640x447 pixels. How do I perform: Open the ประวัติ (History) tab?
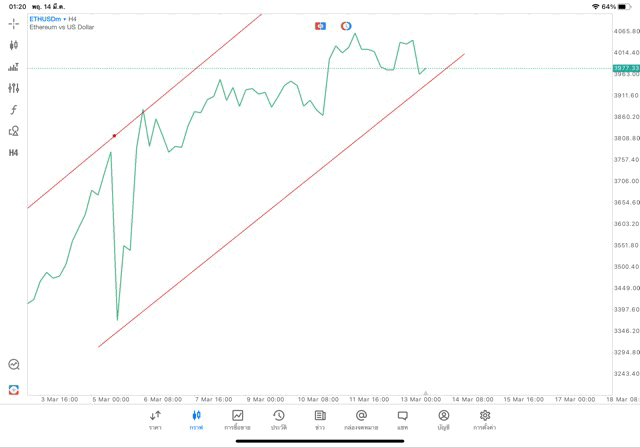click(x=279, y=419)
